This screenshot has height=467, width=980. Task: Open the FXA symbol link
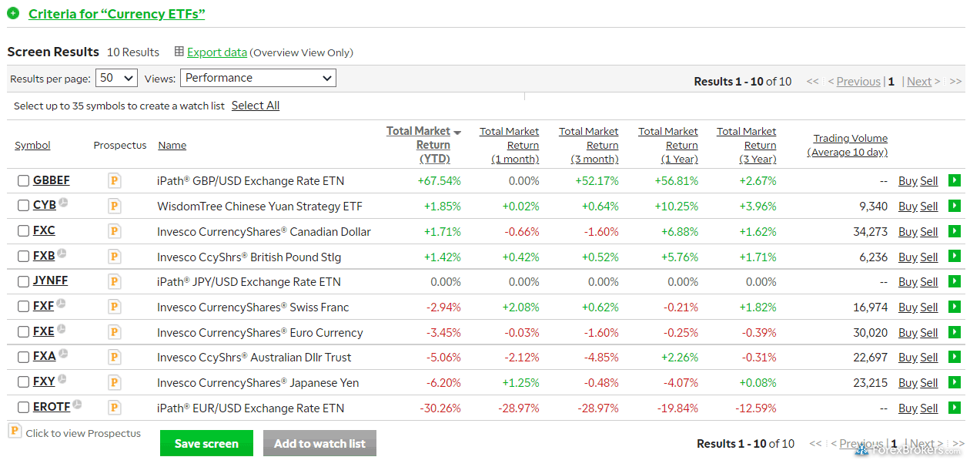pos(45,356)
